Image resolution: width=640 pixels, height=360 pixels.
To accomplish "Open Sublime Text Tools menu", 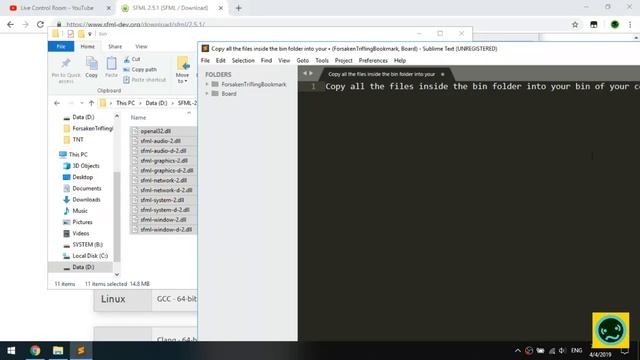I will [322, 60].
